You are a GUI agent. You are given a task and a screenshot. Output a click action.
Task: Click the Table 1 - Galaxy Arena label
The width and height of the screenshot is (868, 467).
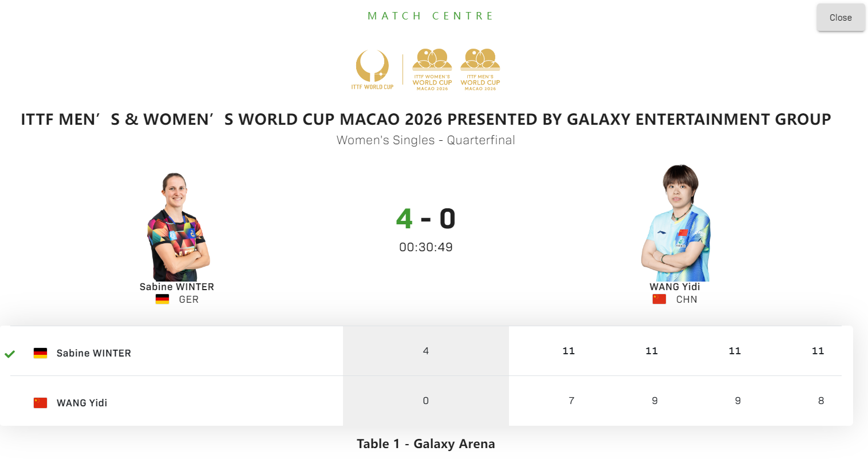coord(425,444)
